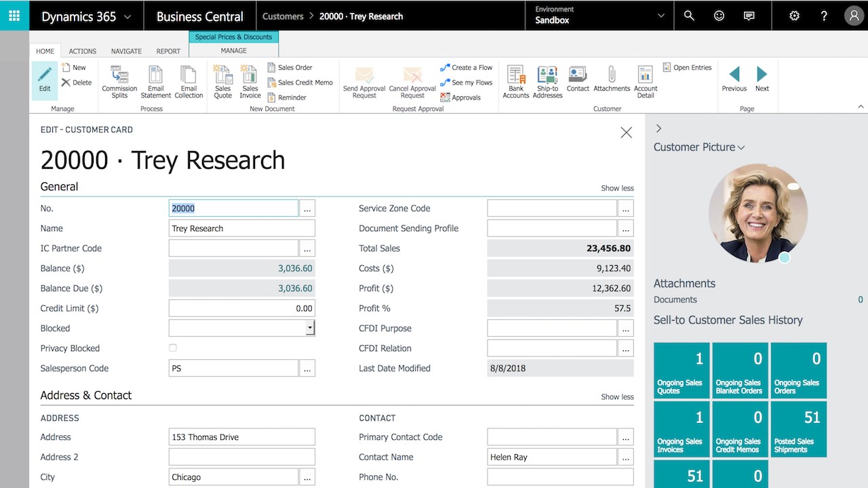Screen dimensions: 868x488
Task: Create a new Sales Quote
Action: [222, 82]
